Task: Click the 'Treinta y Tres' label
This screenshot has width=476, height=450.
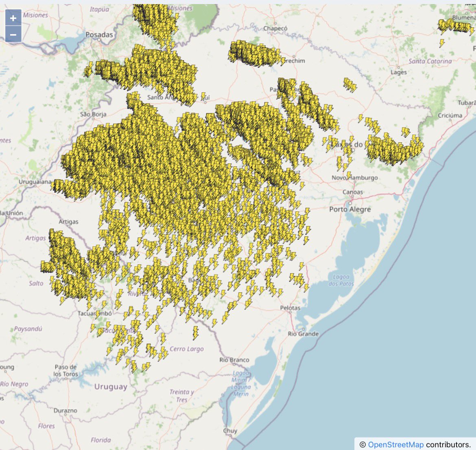Action: click(181, 396)
